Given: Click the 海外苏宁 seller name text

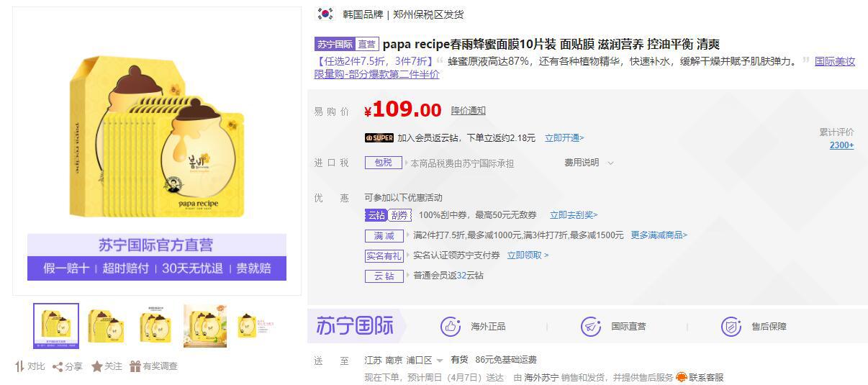Looking at the screenshot, I should (x=541, y=377).
